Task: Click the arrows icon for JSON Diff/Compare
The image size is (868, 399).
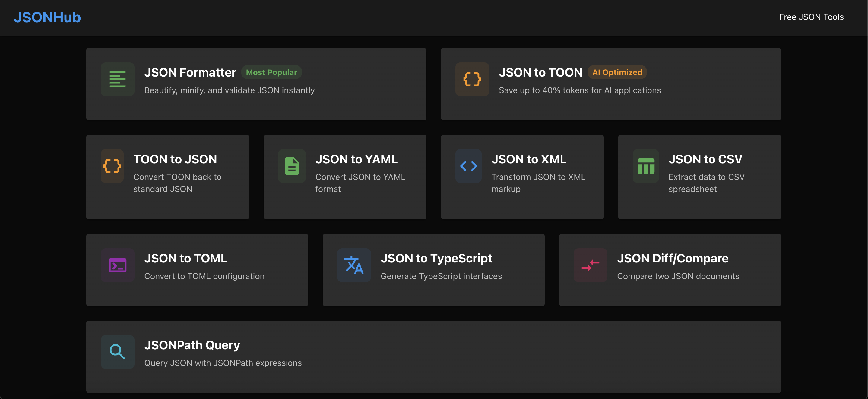Action: tap(590, 265)
